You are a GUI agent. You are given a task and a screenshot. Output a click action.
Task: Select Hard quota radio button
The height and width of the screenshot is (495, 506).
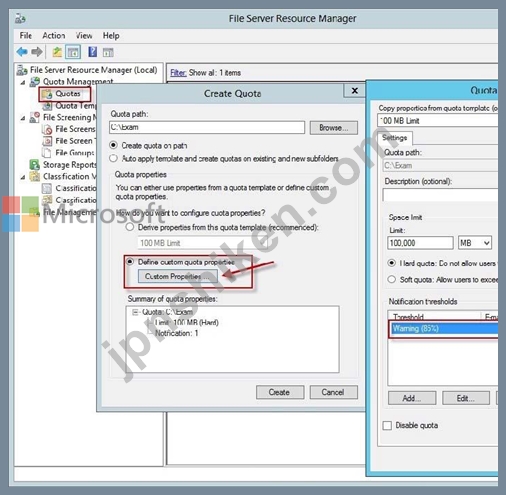point(392,263)
